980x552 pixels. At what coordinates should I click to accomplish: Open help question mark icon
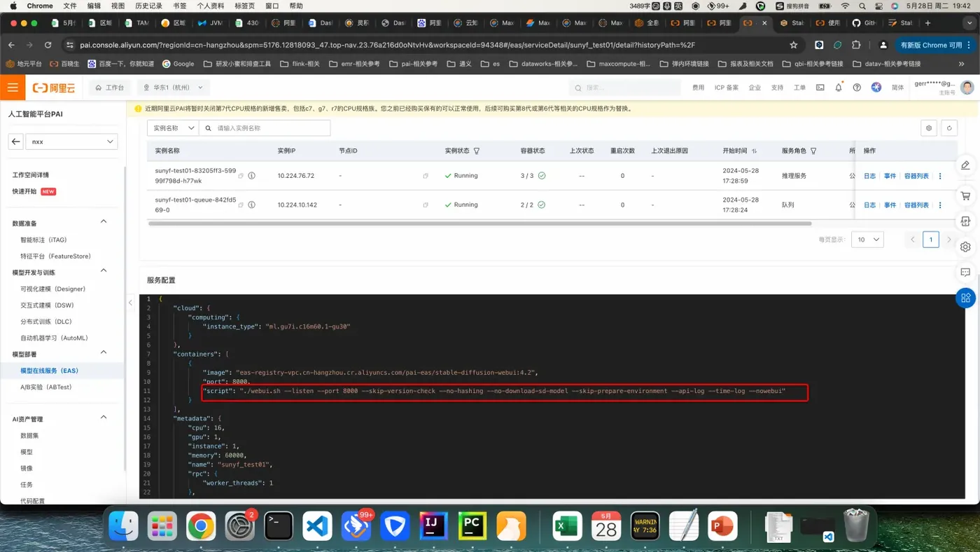click(857, 88)
